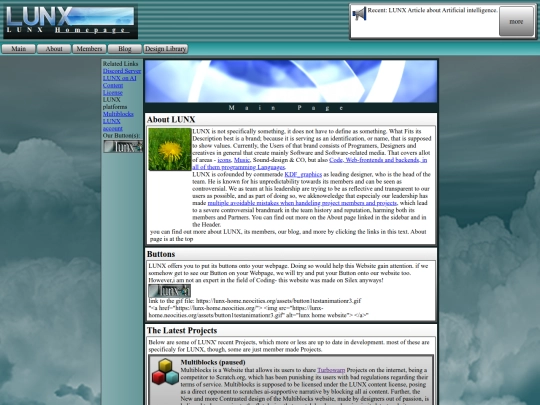Click the 'Related Links' sidebar label
Image resolution: width=540 pixels, height=405 pixels.
point(120,64)
